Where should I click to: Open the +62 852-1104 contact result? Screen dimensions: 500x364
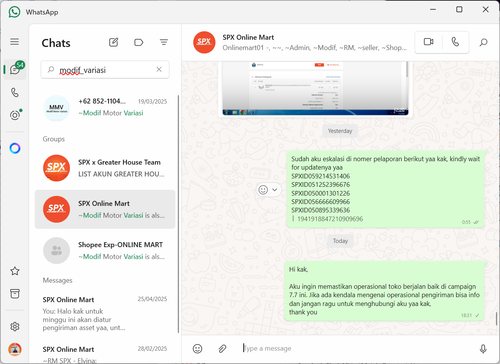tap(105, 107)
